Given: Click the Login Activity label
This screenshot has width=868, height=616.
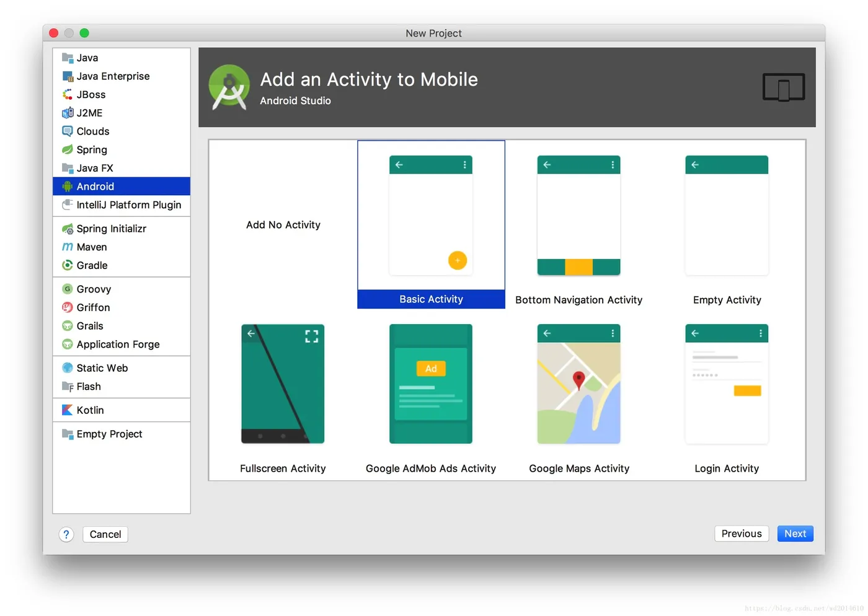Looking at the screenshot, I should (727, 469).
